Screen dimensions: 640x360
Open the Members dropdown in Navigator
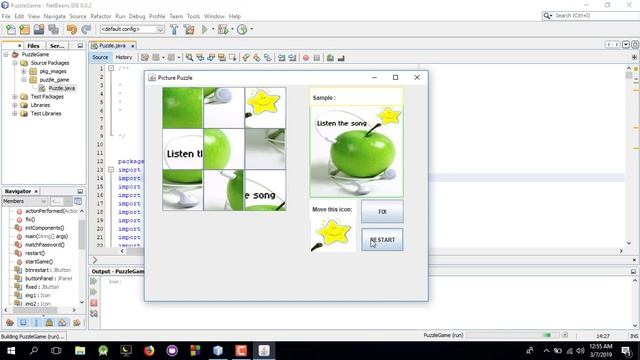[24, 201]
